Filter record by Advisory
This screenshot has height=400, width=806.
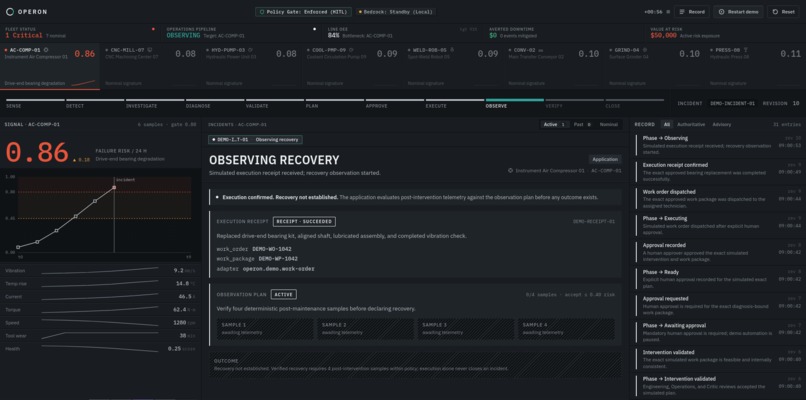[722, 124]
